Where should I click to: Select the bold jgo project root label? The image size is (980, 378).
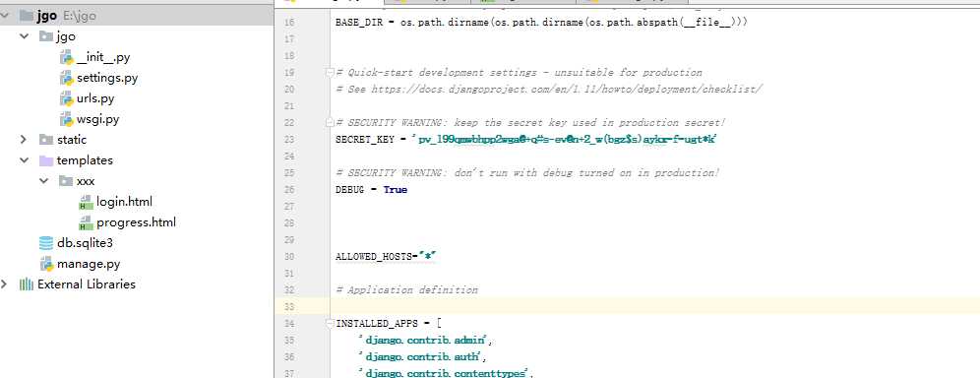(47, 16)
